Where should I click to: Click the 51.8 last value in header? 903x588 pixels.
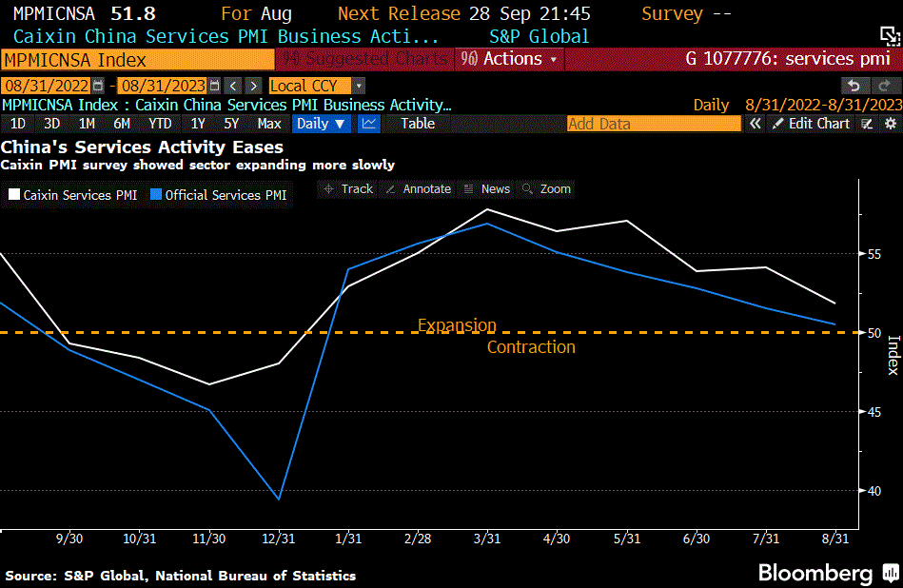tap(133, 13)
